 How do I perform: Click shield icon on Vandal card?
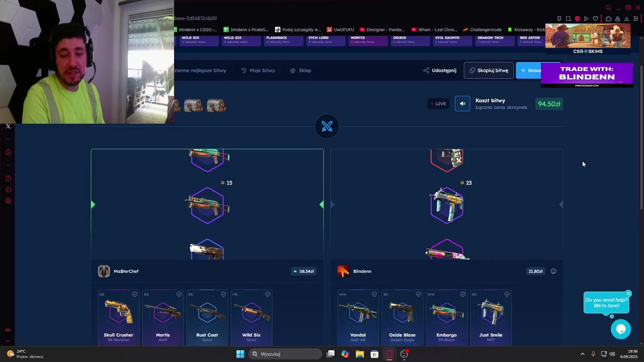pos(374,294)
